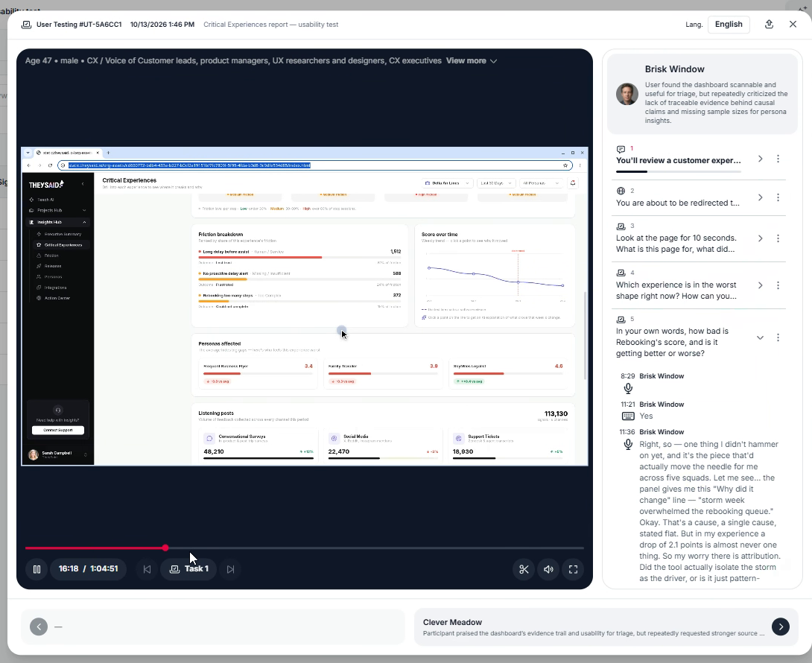Close the user testing modal
Screen dimensions: 812x663
793,25
